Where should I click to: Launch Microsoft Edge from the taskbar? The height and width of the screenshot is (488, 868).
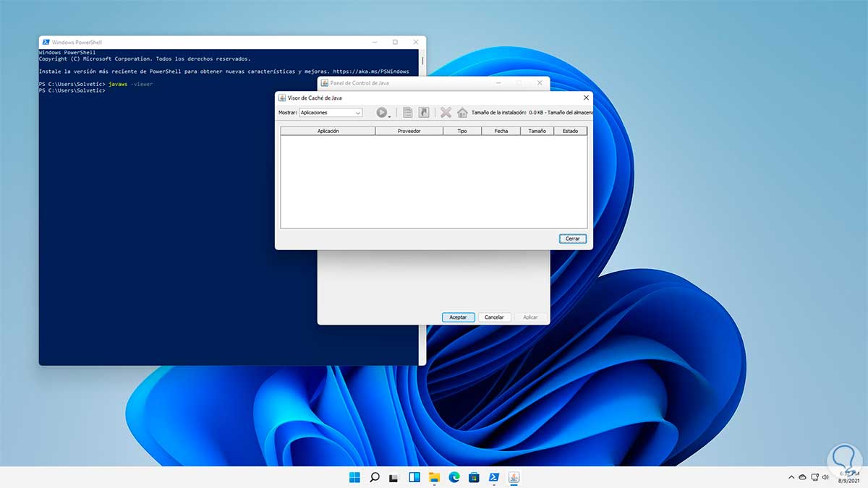454,477
